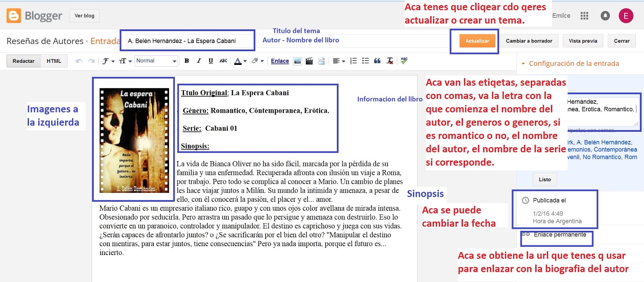The height and width of the screenshot is (282, 644).
Task: Redo the last edit
Action: click(x=91, y=61)
